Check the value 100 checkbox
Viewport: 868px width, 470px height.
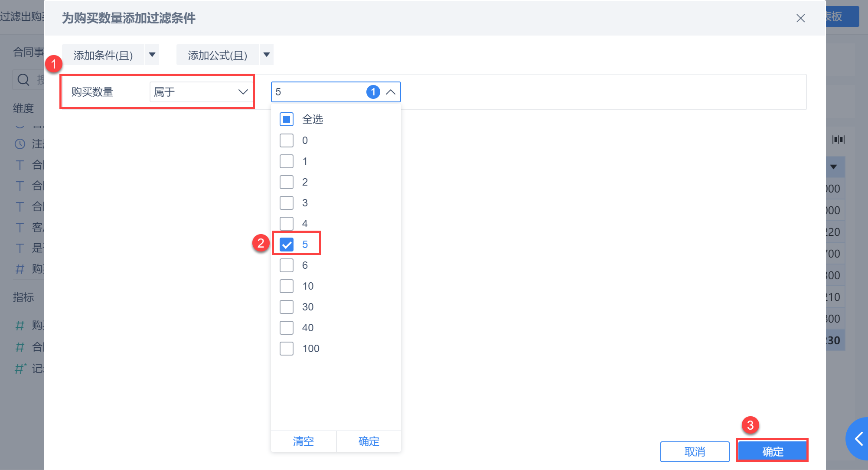287,349
